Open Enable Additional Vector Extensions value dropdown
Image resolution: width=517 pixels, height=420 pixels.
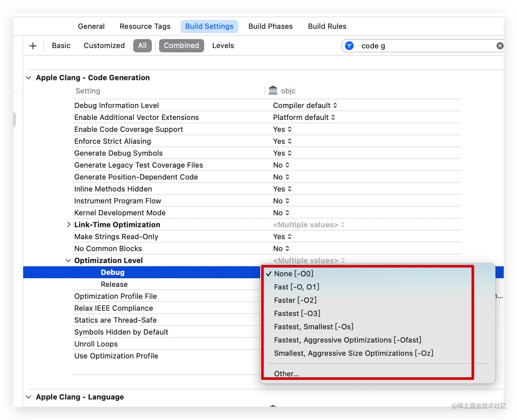point(304,118)
